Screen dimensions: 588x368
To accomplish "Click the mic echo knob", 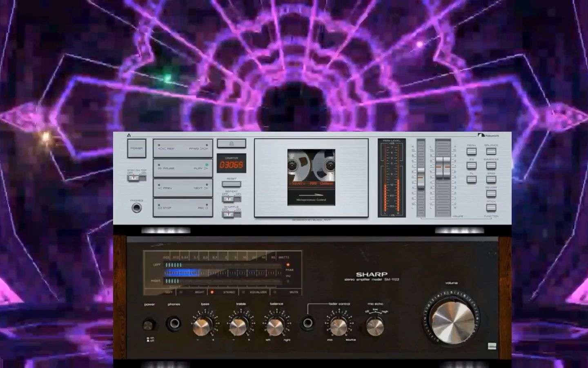I will [x=375, y=326].
